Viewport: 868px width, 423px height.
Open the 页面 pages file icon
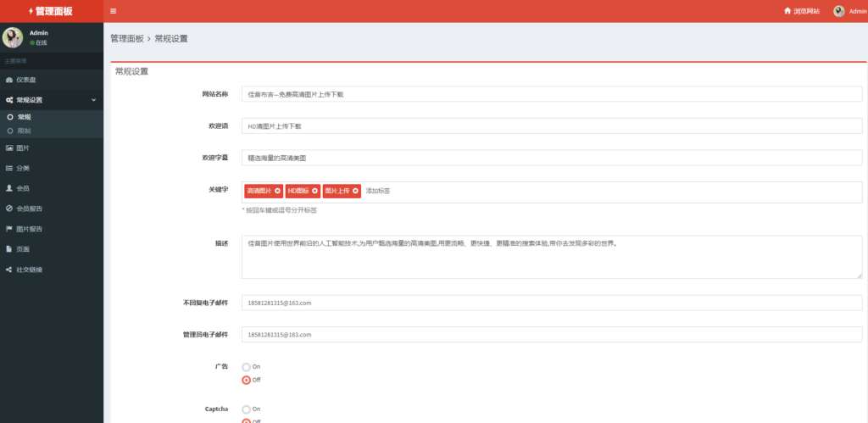click(x=8, y=249)
